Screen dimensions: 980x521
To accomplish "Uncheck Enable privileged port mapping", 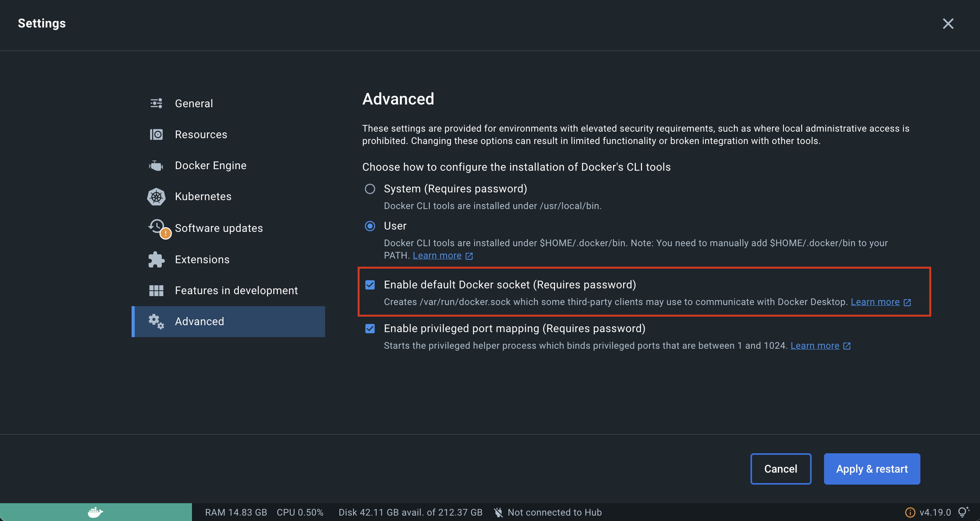I will click(x=370, y=329).
